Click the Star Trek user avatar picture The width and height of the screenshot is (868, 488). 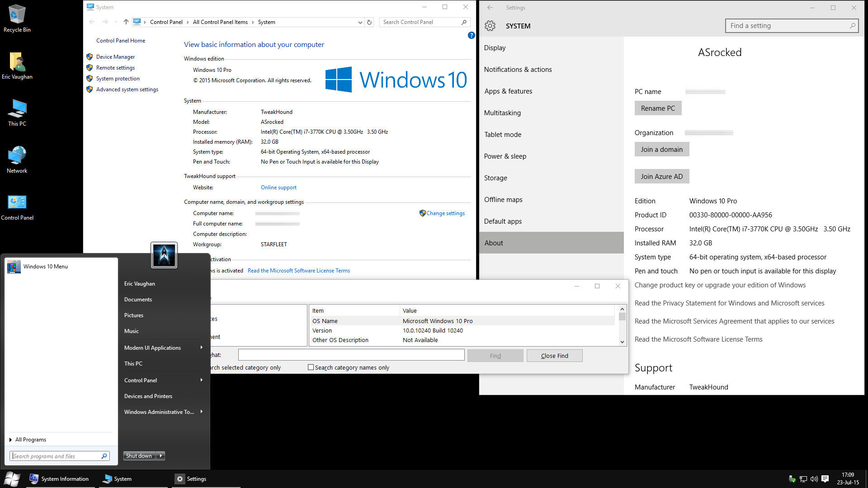click(164, 255)
